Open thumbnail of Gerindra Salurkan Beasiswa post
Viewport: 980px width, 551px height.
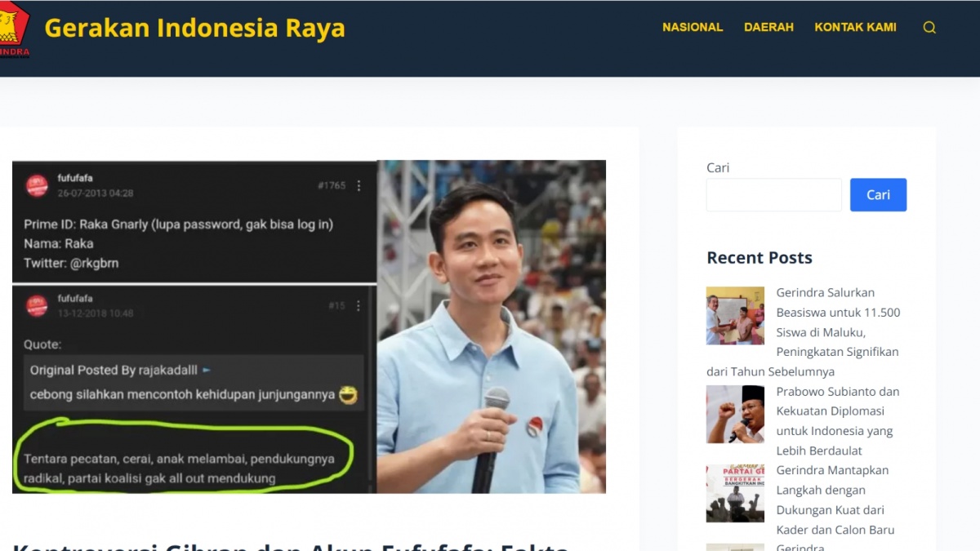[735, 315]
